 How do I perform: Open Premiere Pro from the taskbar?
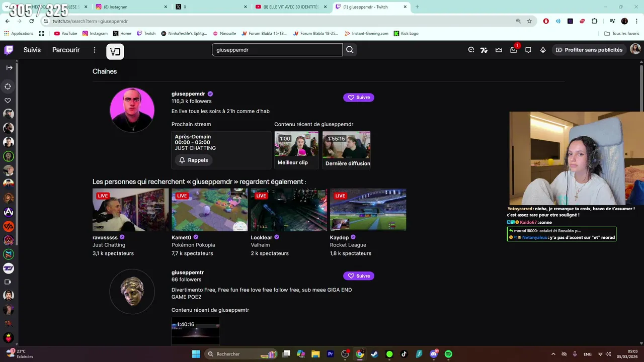(331, 354)
